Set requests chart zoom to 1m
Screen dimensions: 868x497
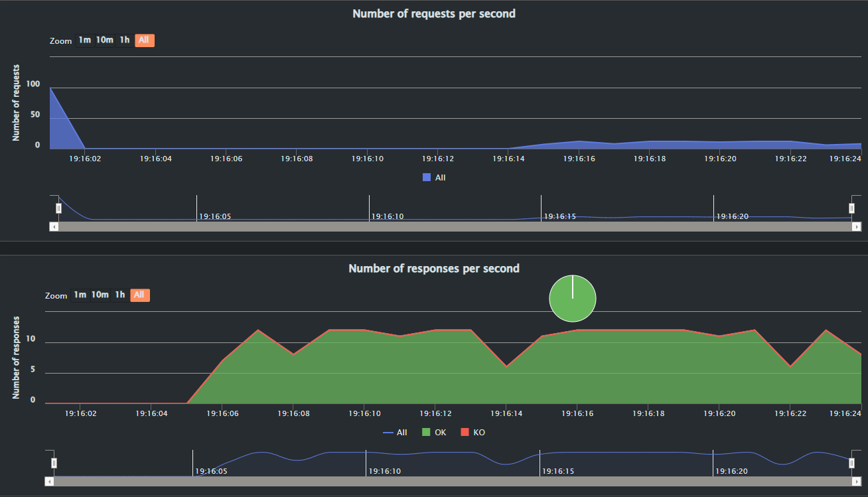(x=84, y=40)
